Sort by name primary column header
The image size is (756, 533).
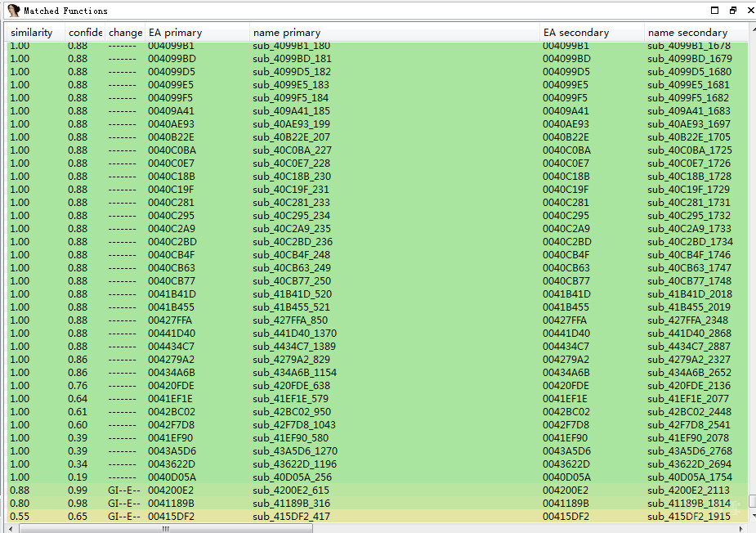point(394,33)
